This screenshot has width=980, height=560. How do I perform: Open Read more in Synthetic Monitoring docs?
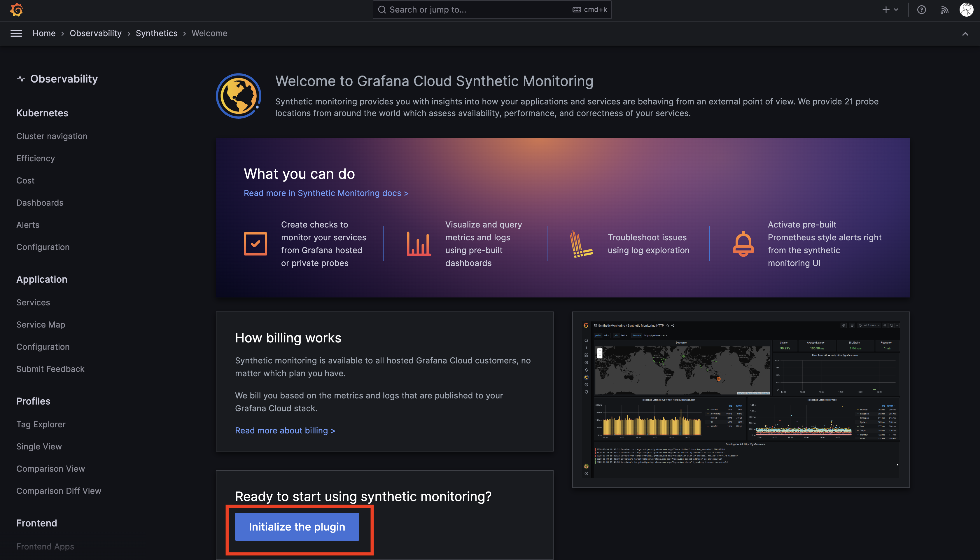point(326,193)
